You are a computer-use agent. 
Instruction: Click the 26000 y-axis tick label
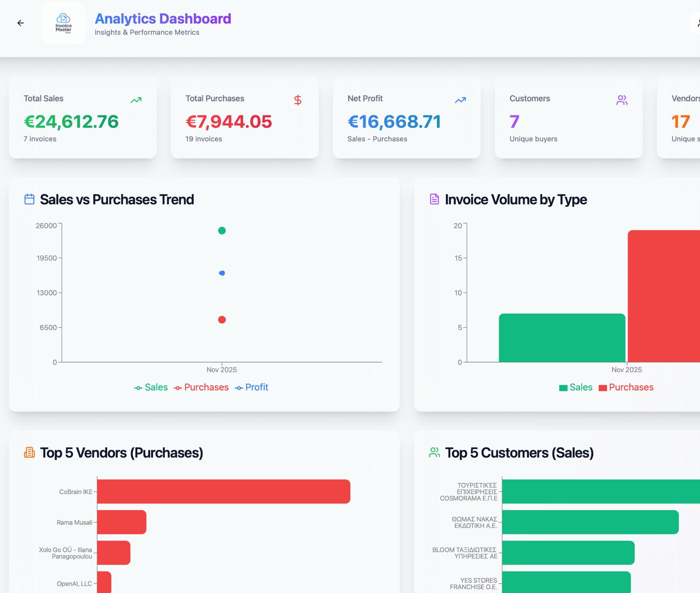pos(46,226)
